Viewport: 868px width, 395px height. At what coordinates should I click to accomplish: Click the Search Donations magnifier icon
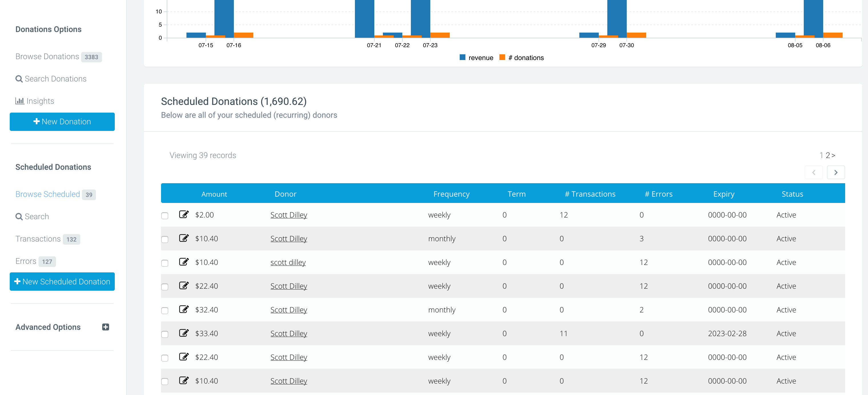pos(19,79)
